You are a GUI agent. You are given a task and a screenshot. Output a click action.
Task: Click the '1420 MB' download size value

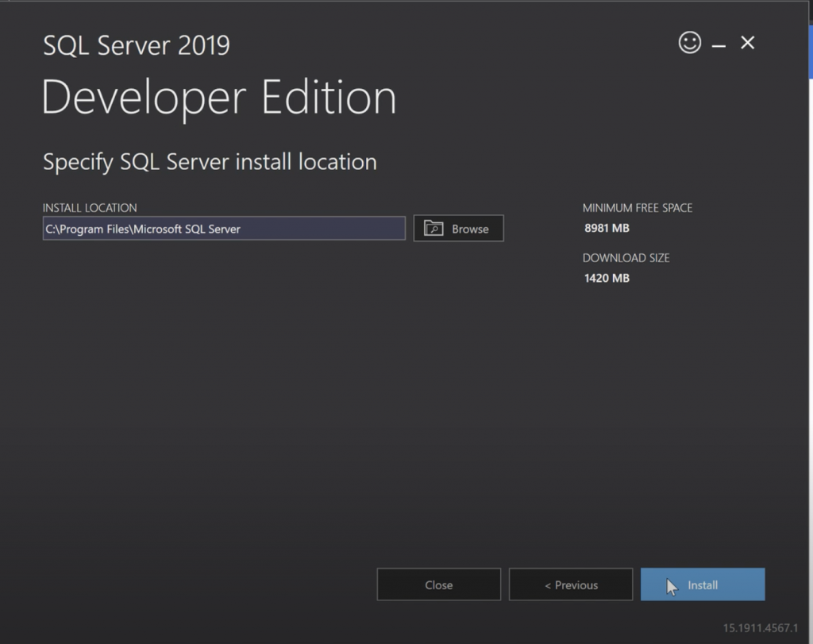(x=607, y=279)
